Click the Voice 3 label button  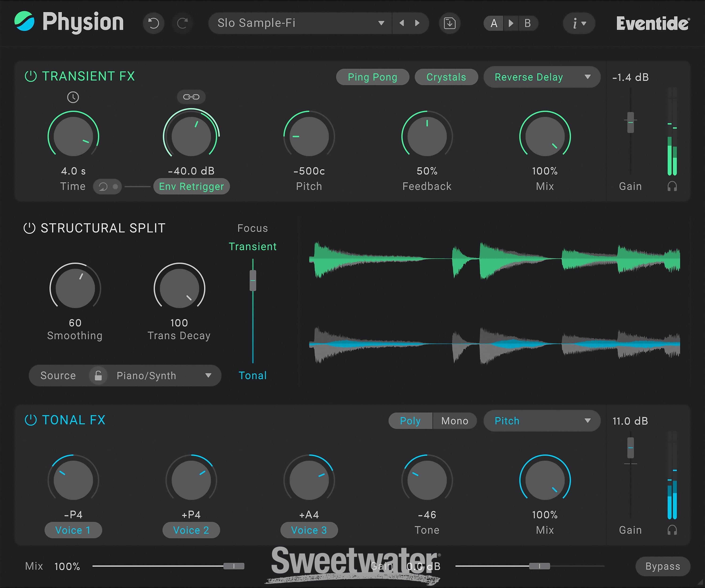pyautogui.click(x=309, y=530)
